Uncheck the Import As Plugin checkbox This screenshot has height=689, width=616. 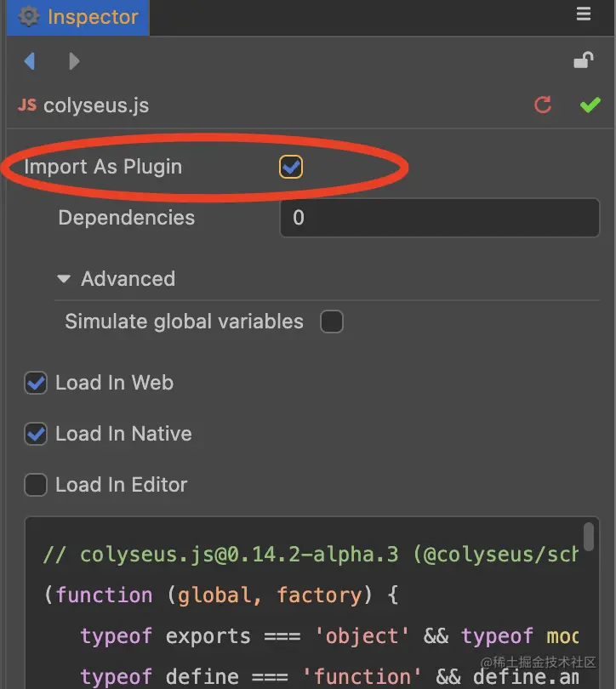click(x=290, y=167)
